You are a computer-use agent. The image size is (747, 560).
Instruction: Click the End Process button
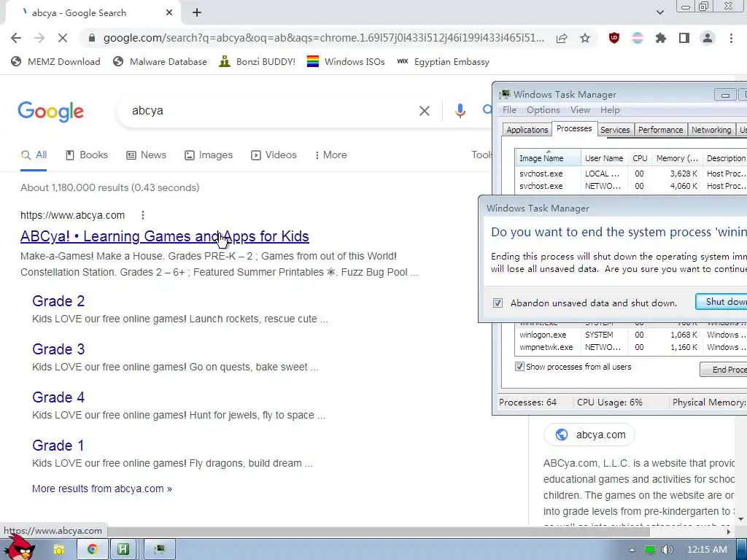[724, 370]
